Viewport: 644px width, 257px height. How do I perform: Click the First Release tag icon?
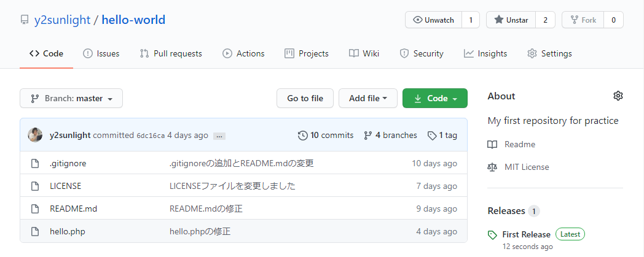(x=492, y=234)
